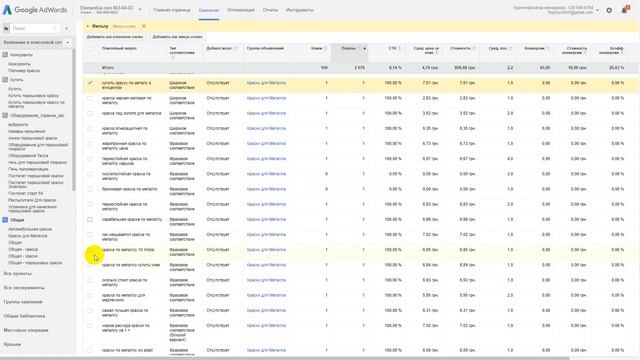Image resolution: width=640 pixels, height=360 pixels.
Task: Click the help icon beside Стоимость column
Action: (x=473, y=48)
